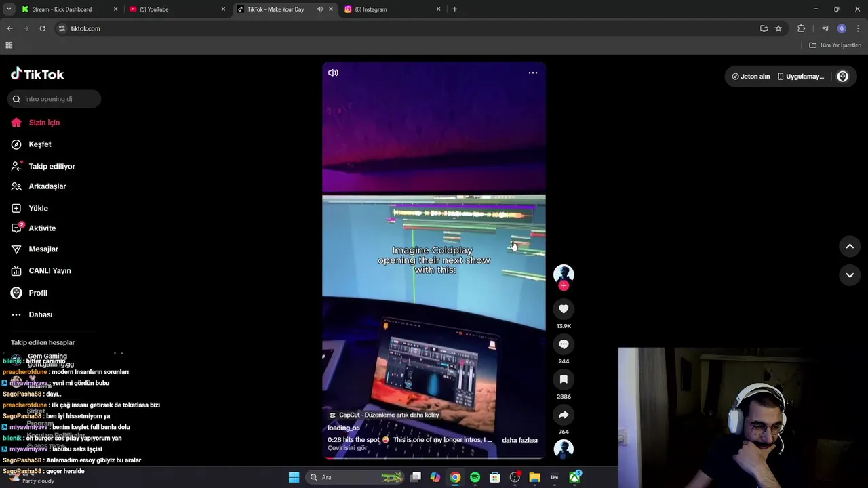Open the spinning sound disc at bottom

point(564,449)
